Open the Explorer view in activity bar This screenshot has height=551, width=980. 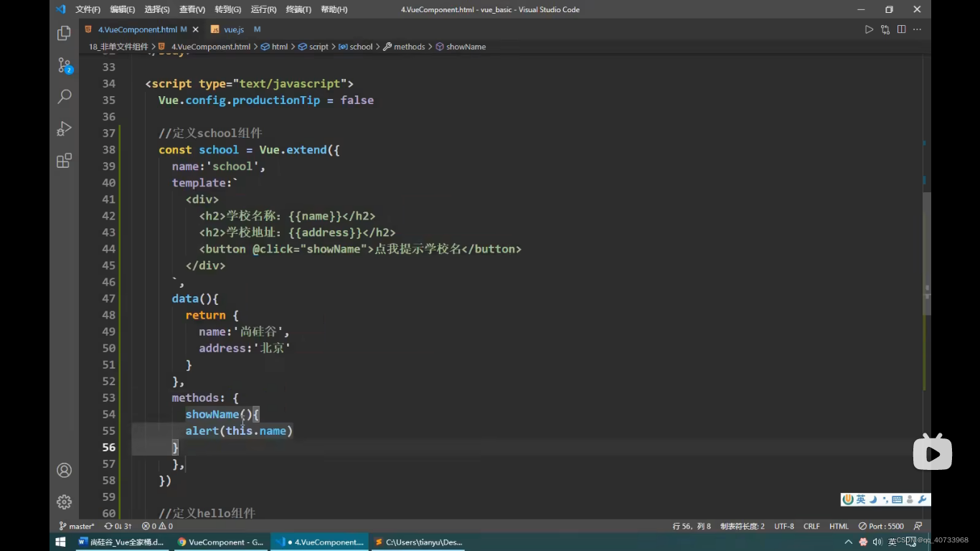64,33
